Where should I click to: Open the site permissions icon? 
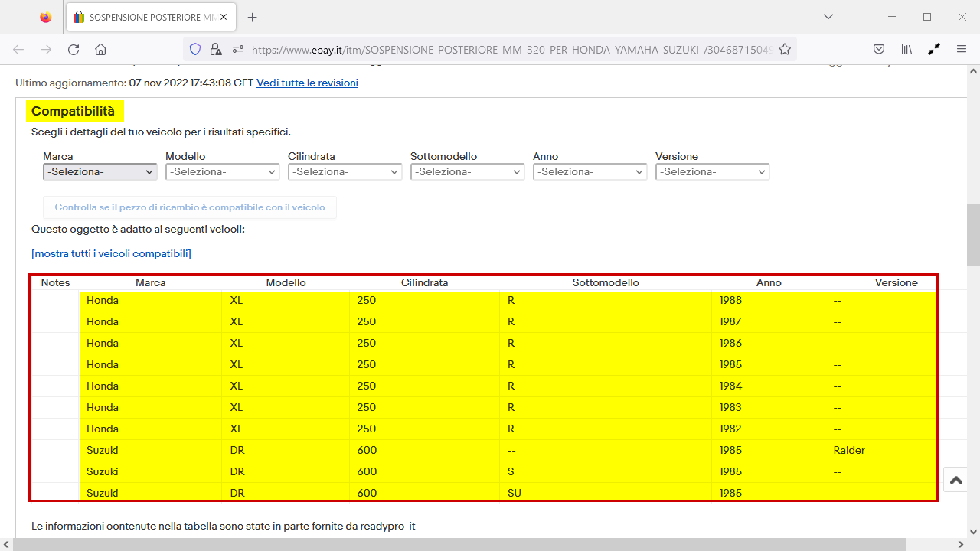pyautogui.click(x=237, y=49)
